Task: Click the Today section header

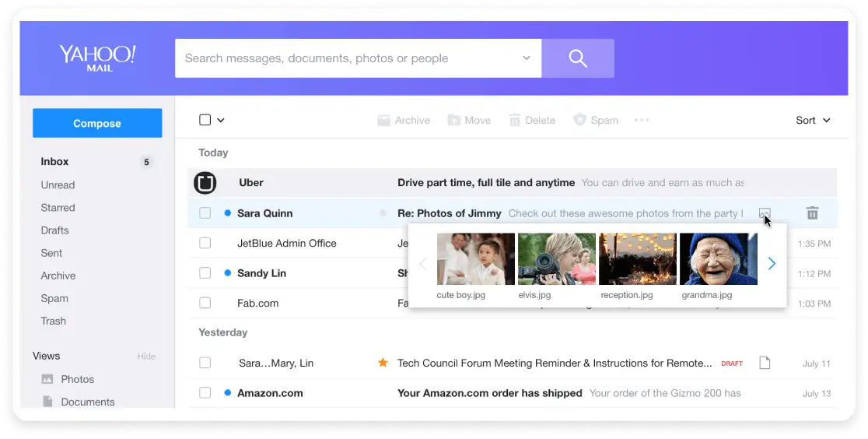Action: coord(213,153)
